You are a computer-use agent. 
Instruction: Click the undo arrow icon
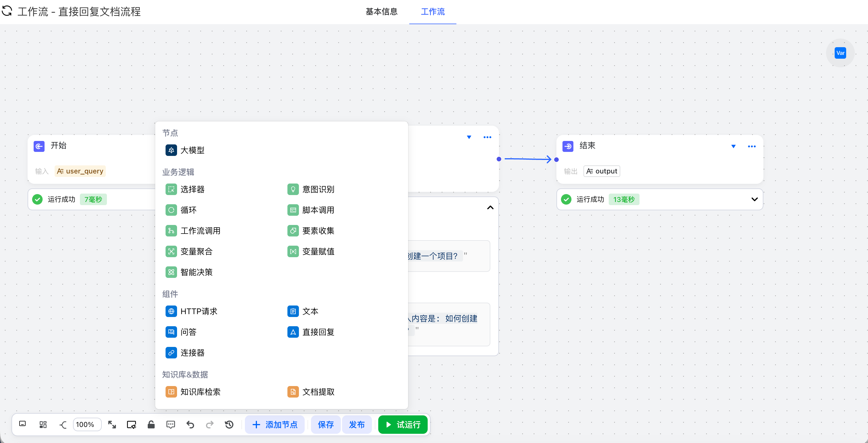(x=190, y=425)
